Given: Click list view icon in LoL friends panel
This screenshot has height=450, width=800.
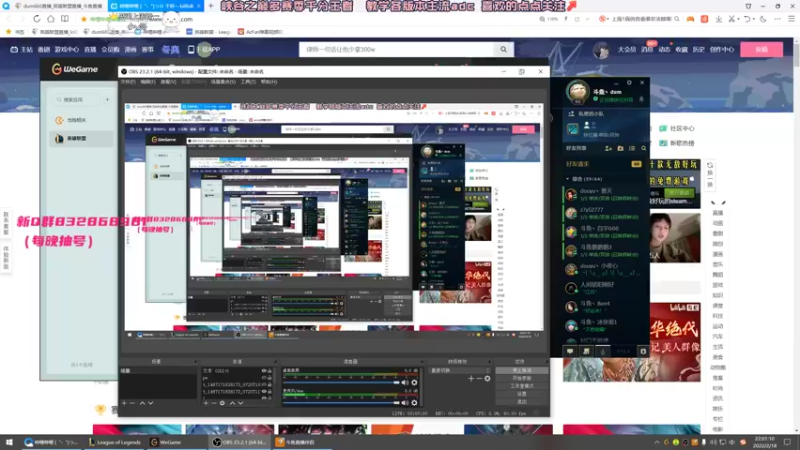Looking at the screenshot, I should (x=632, y=148).
